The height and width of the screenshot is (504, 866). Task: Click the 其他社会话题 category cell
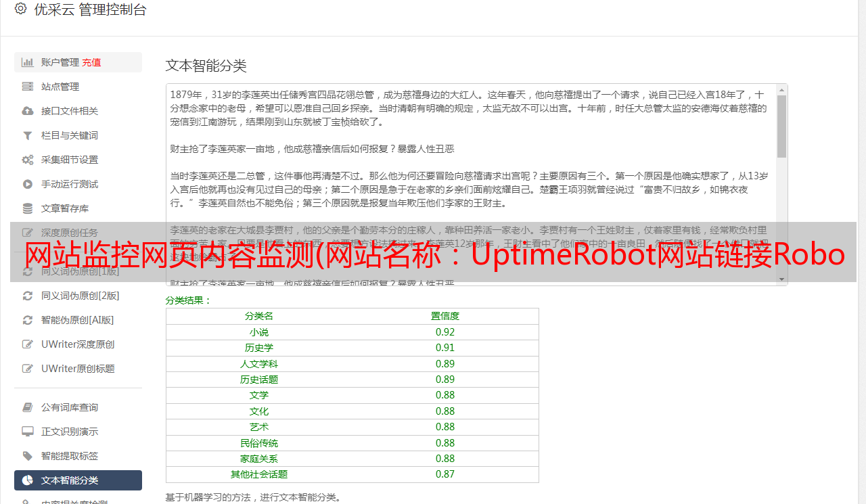(x=259, y=474)
